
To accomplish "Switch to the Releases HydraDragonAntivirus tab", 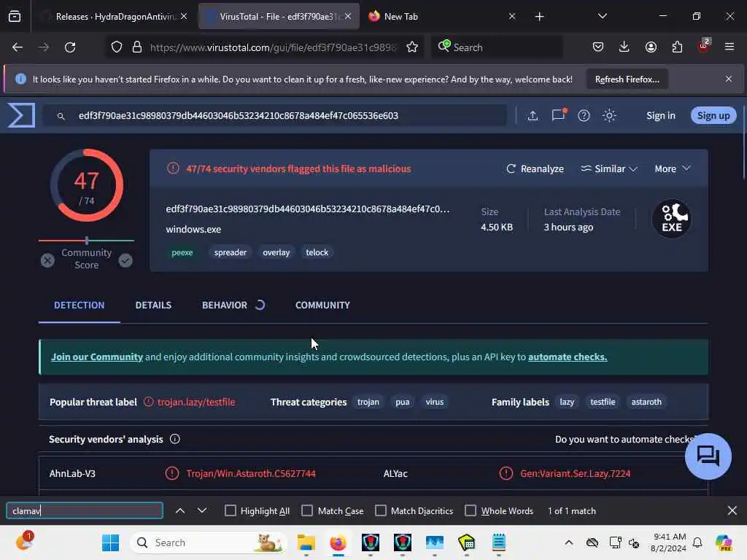I will point(113,17).
